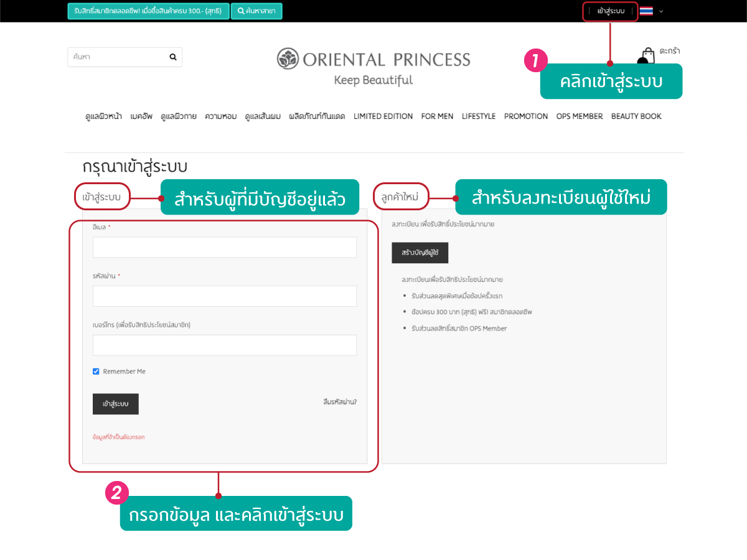Click the store branch search button
This screenshot has width=747, height=560.
click(x=256, y=11)
